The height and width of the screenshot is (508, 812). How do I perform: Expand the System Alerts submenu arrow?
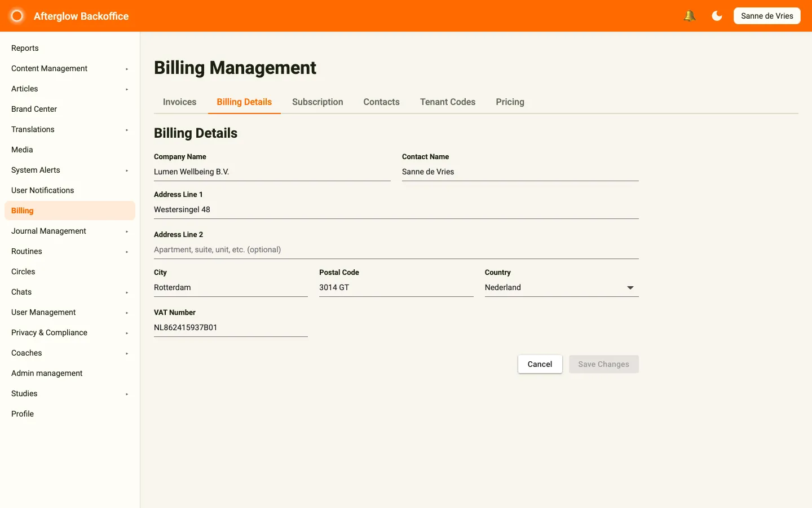127,170
